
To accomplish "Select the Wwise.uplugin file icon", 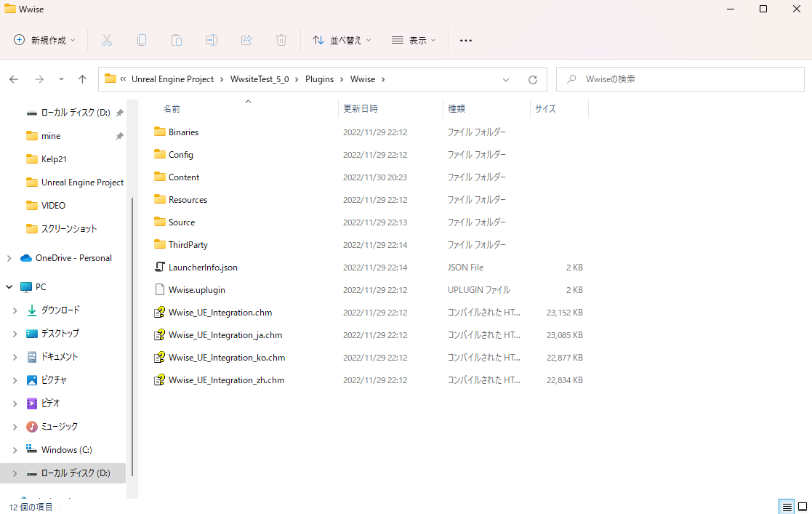I will click(x=159, y=289).
